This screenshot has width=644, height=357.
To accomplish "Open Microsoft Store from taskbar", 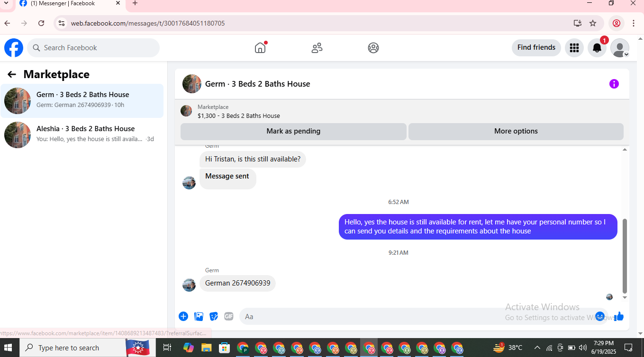I will pyautogui.click(x=224, y=348).
